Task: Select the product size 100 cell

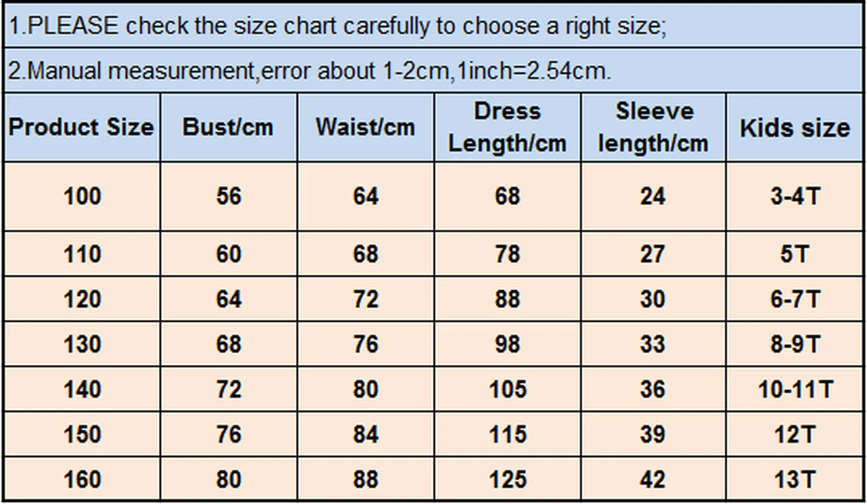Action: [x=82, y=196]
